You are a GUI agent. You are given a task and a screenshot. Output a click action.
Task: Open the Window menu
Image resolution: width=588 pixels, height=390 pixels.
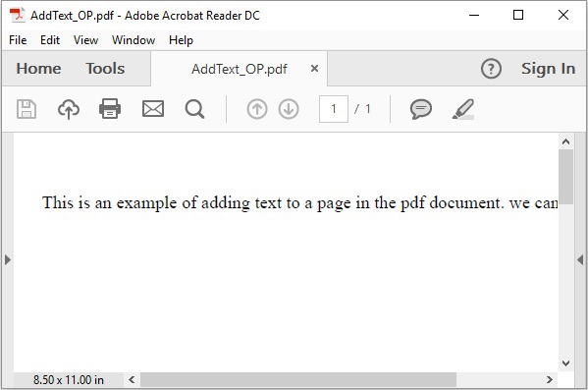click(x=134, y=40)
